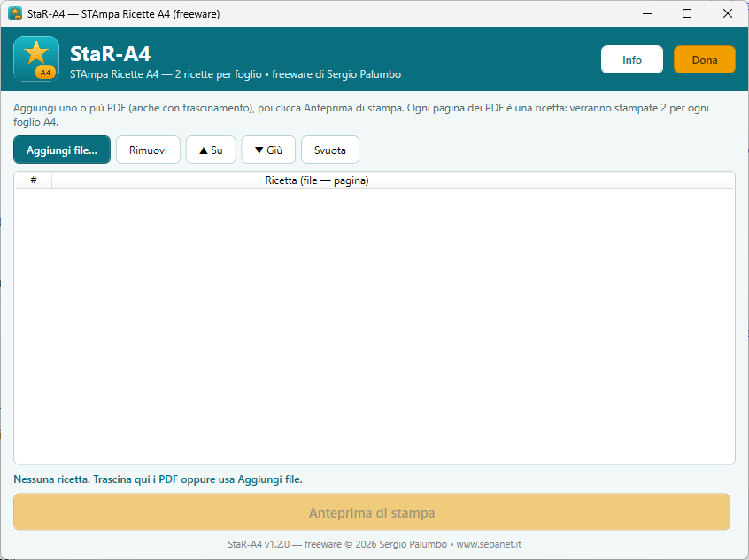
Task: Move recipe up with Su button
Action: coord(211,150)
